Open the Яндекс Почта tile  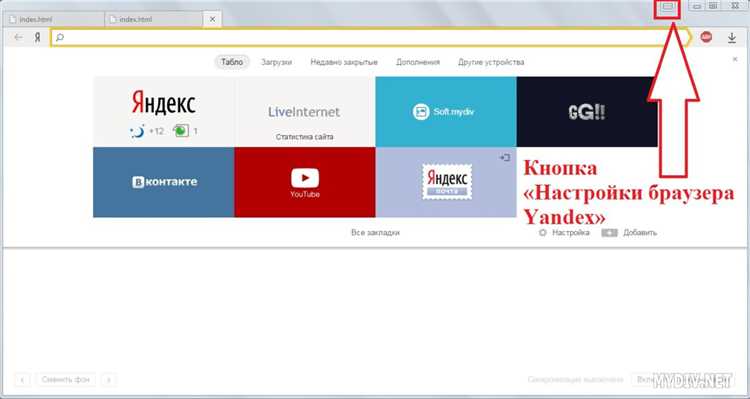[446, 182]
